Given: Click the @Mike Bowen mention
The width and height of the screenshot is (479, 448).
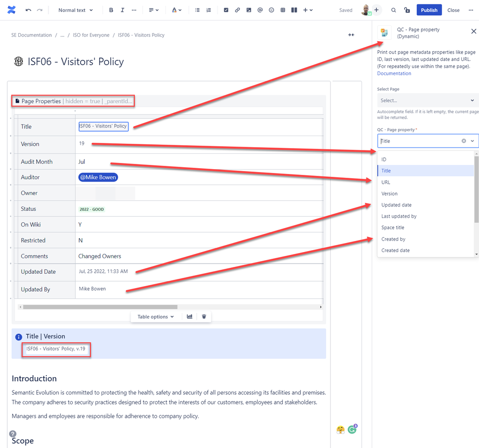Looking at the screenshot, I should pyautogui.click(x=98, y=177).
